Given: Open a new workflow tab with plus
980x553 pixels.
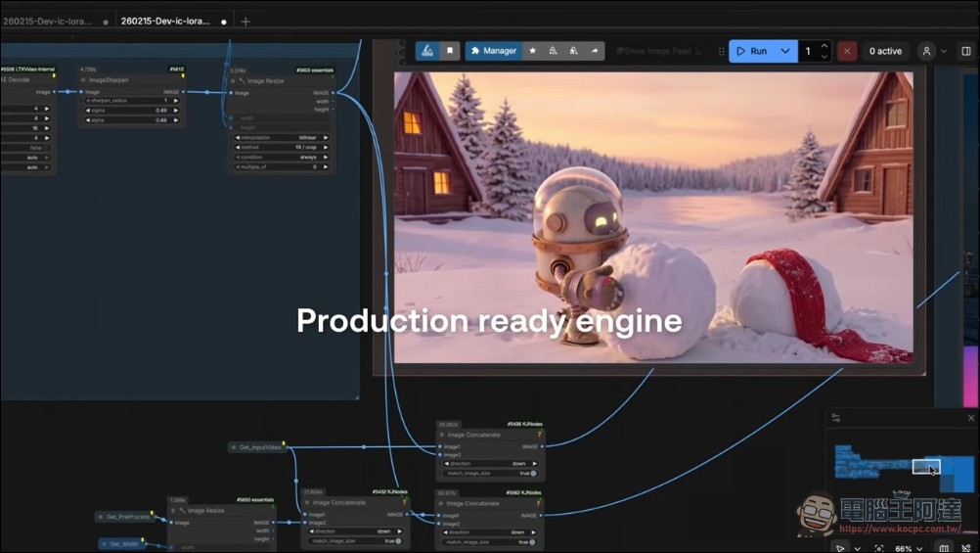Looking at the screenshot, I should click(245, 21).
